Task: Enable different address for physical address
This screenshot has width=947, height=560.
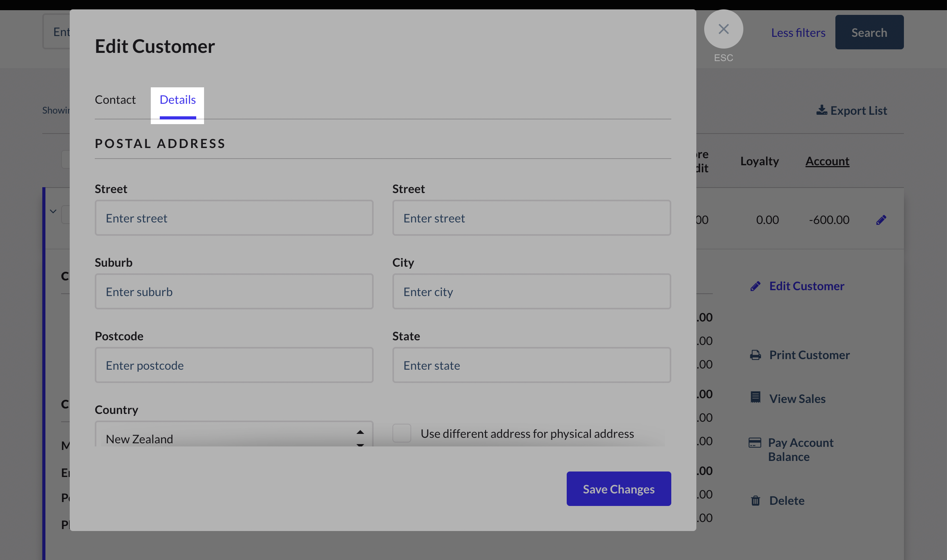Action: (402, 433)
